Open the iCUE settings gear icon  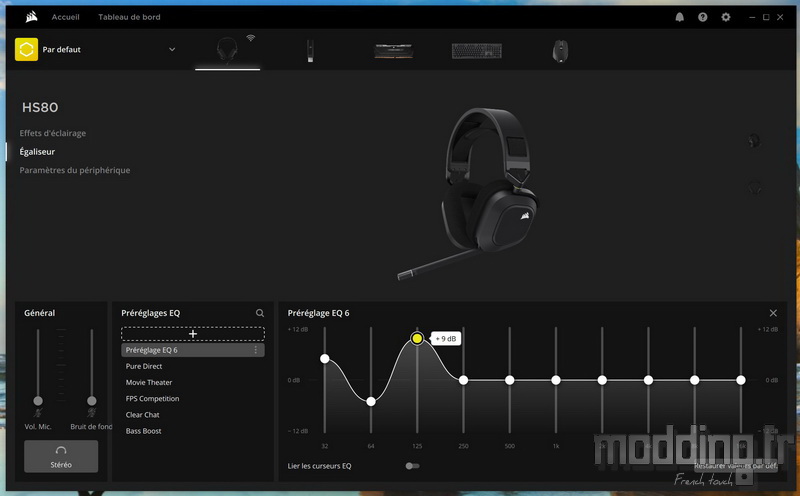726,17
